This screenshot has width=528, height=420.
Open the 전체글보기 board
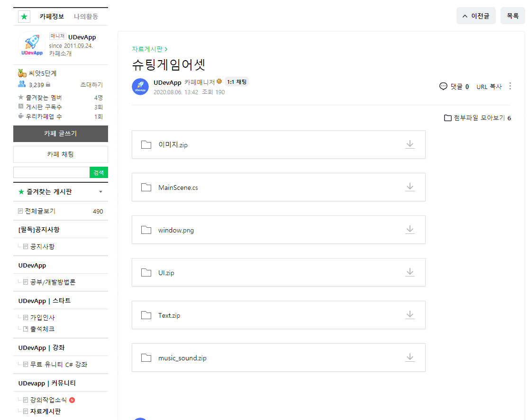(x=40, y=211)
